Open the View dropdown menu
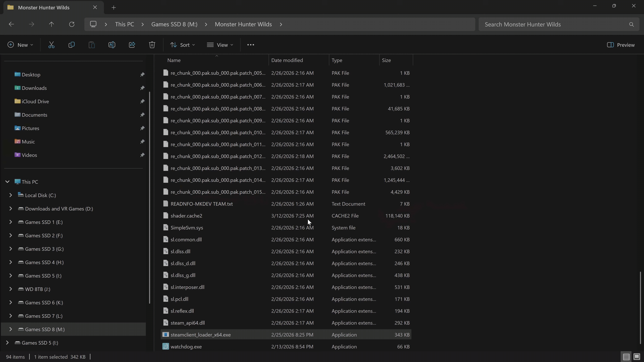Viewport: 644px width, 362px height. (x=220, y=45)
